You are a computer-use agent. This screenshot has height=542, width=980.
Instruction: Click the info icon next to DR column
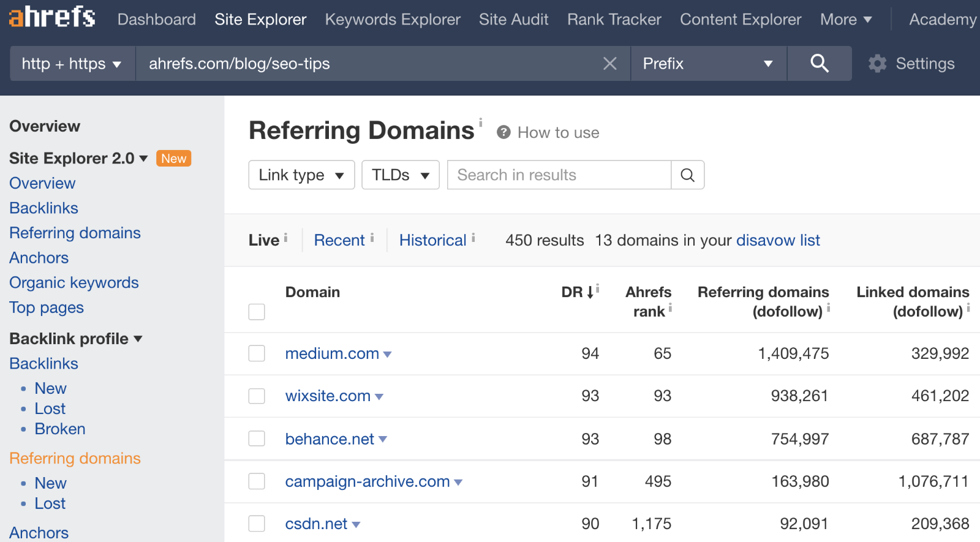tap(597, 288)
